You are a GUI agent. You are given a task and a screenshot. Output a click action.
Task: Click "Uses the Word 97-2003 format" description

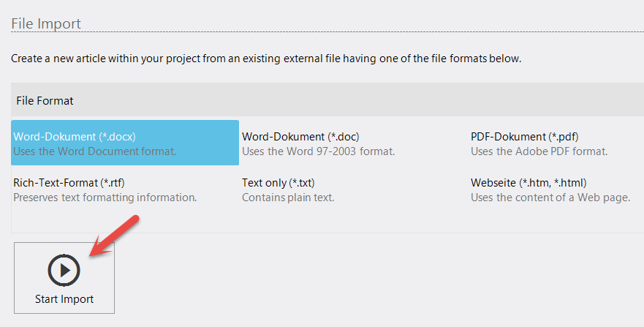point(319,151)
